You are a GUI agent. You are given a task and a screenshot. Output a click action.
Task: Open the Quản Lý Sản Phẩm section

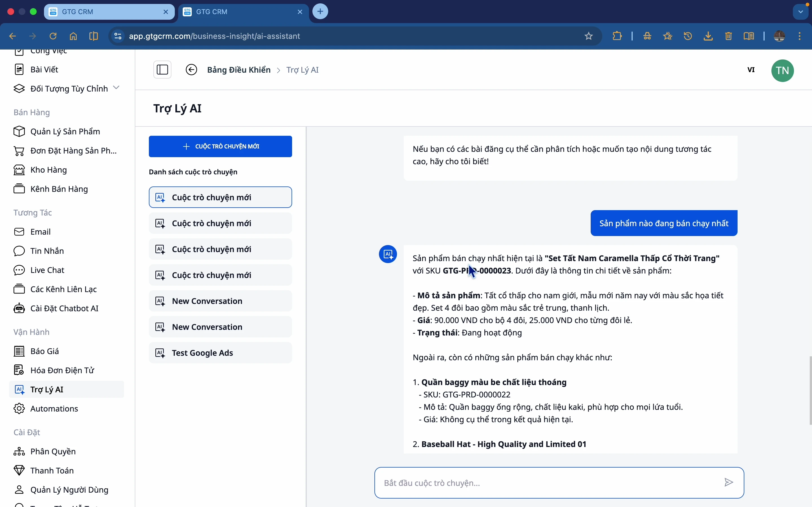click(65, 131)
